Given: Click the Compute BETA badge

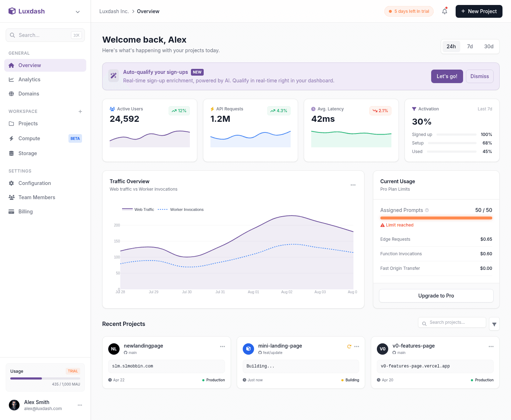Looking at the screenshot, I should [75, 138].
